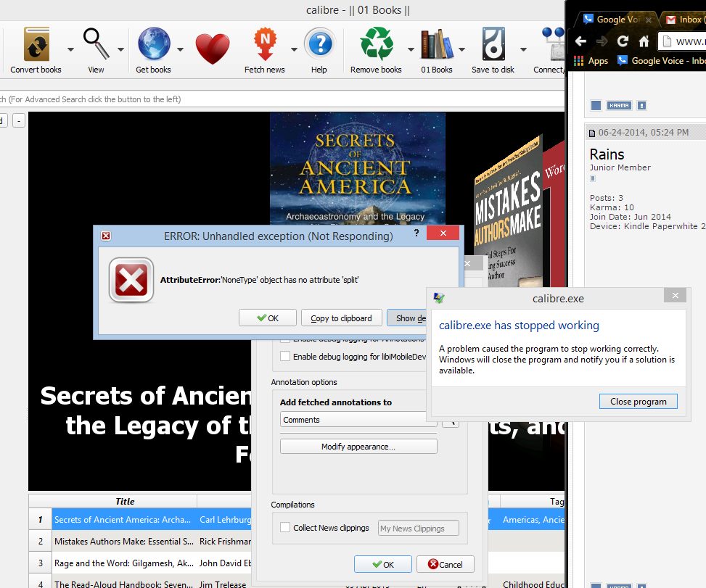Click the small X on the dialog behind covers
This screenshot has width=706, height=588.
[x=467, y=264]
